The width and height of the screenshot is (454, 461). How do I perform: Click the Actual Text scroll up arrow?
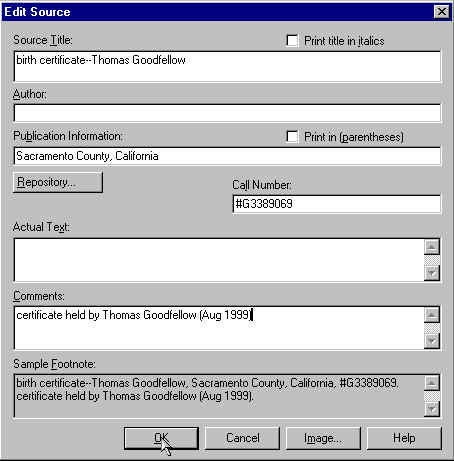(x=432, y=247)
